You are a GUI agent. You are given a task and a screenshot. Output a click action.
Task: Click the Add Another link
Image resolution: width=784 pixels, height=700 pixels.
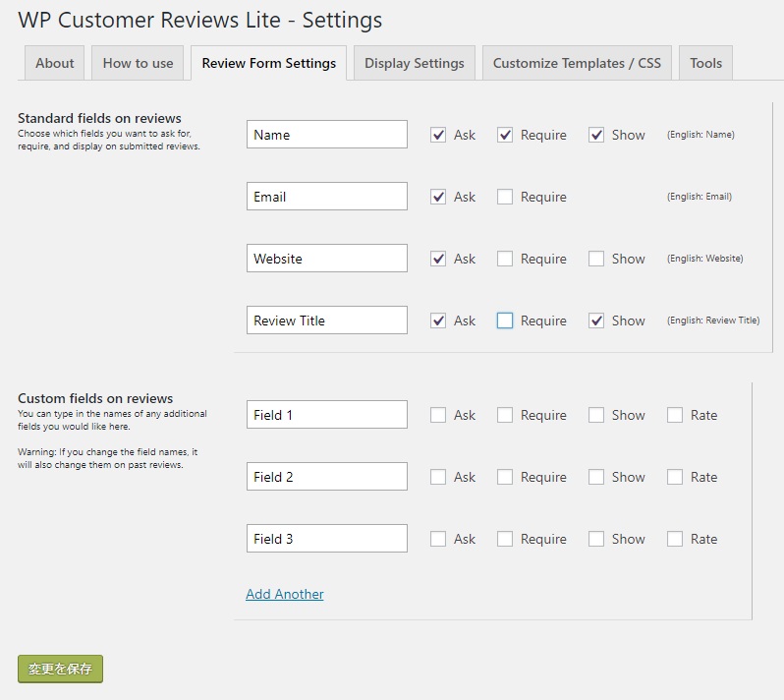tap(285, 594)
